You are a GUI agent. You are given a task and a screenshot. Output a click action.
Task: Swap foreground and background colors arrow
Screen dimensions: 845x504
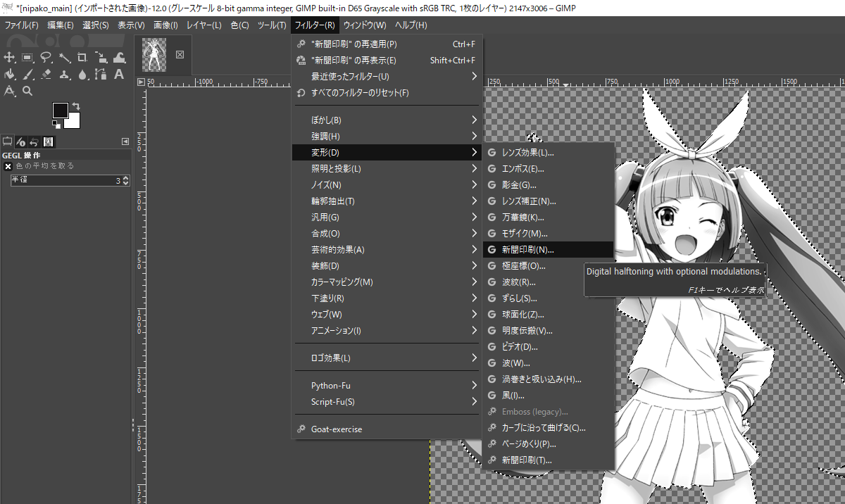tap(75, 106)
